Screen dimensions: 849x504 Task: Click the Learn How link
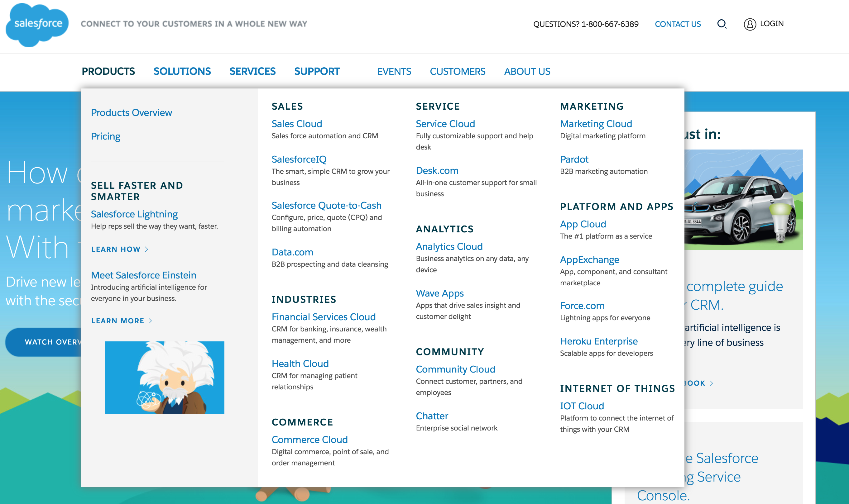click(x=120, y=249)
